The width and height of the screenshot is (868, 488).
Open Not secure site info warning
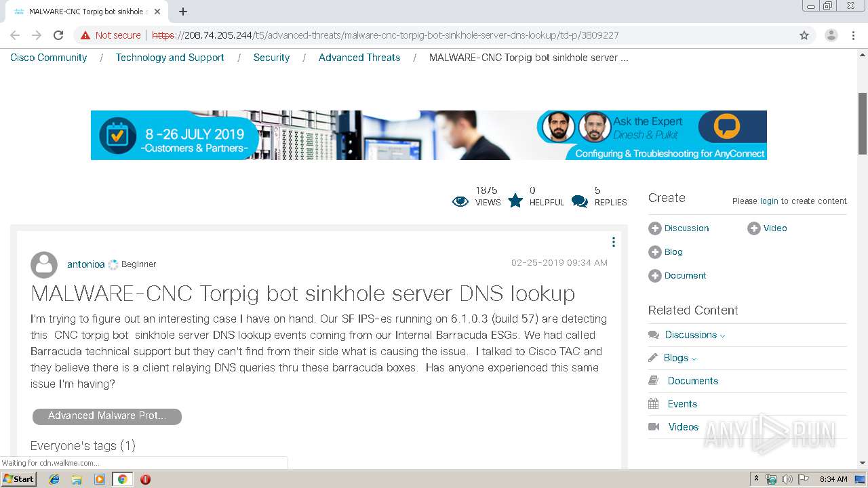coord(111,35)
